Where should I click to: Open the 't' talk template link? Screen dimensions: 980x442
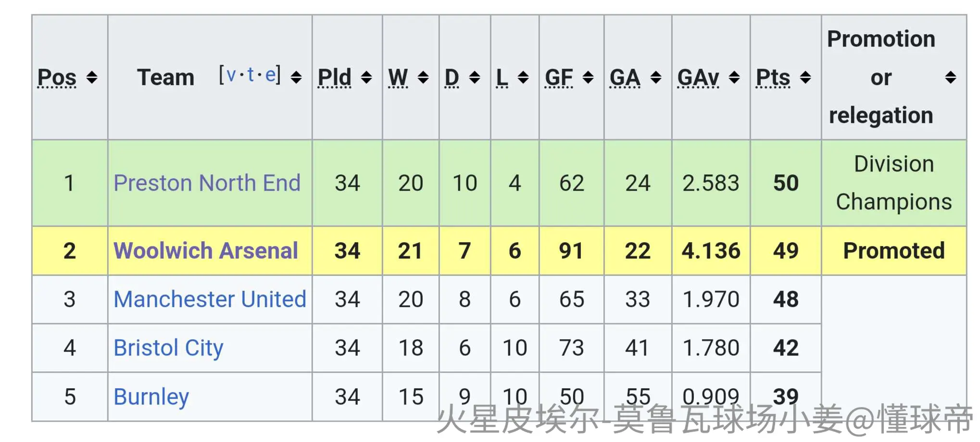tap(251, 74)
